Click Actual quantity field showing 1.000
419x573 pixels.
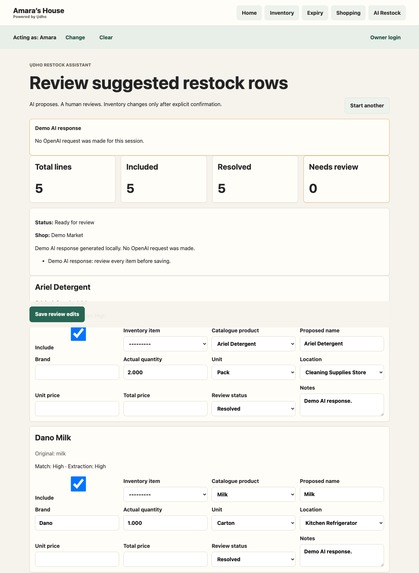tap(165, 523)
